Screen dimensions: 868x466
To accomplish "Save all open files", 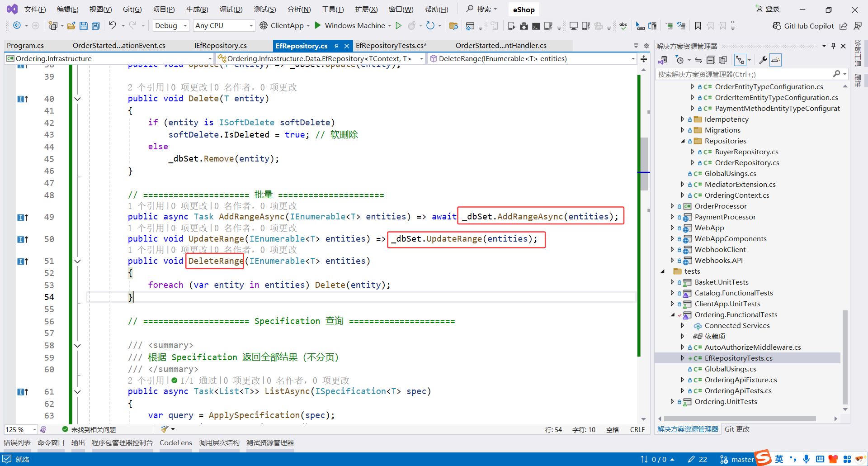I will [x=96, y=26].
